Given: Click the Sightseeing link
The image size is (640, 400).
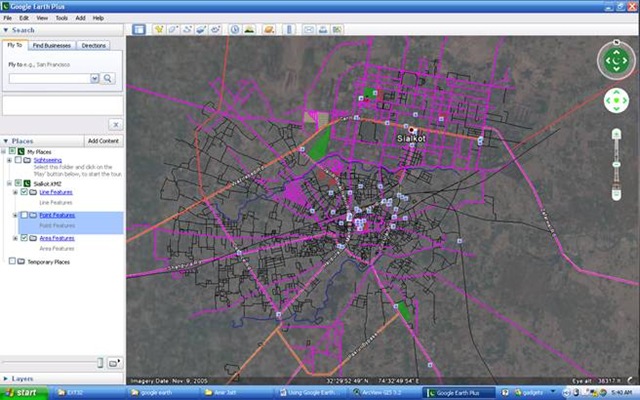Looking at the screenshot, I should tap(48, 160).
